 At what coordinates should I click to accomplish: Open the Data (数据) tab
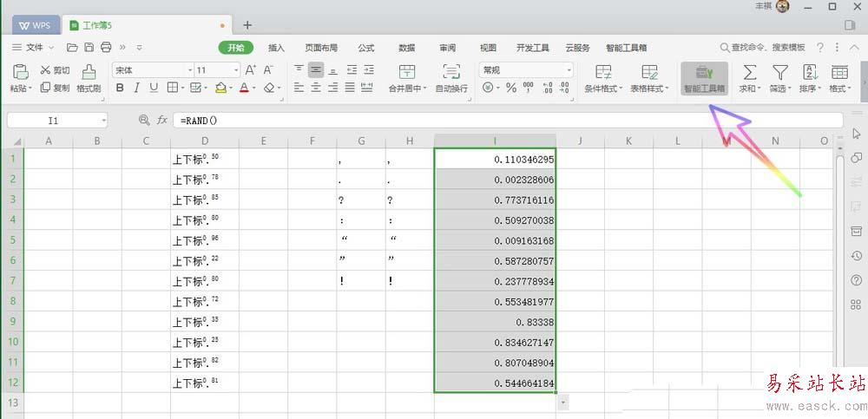[x=407, y=48]
